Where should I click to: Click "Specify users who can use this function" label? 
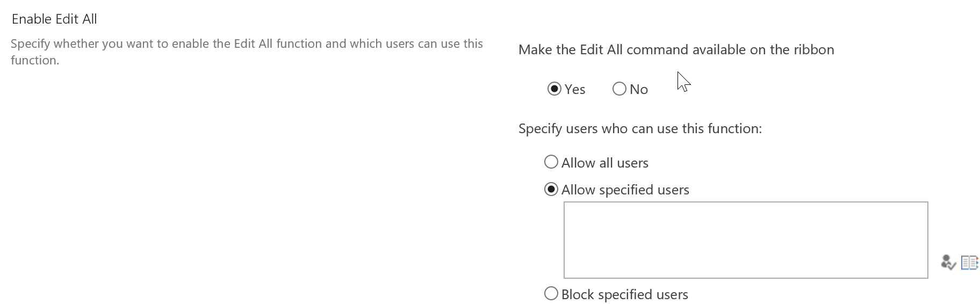pyautogui.click(x=640, y=128)
